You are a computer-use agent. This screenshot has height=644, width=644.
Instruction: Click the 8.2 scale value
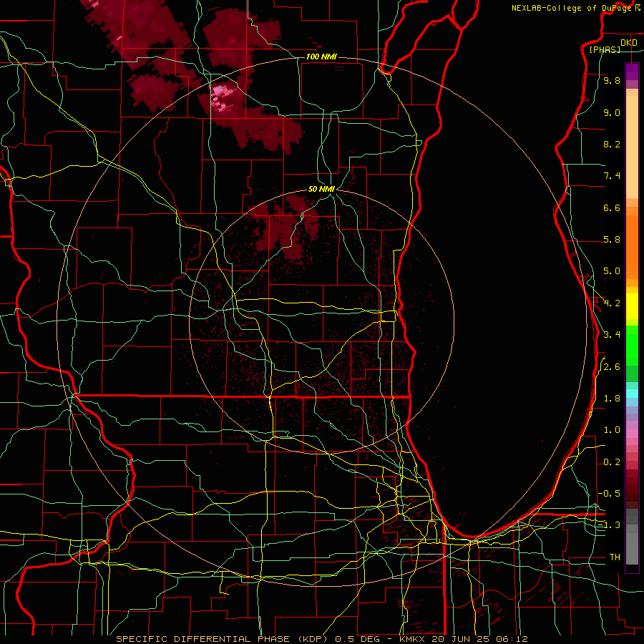point(612,144)
